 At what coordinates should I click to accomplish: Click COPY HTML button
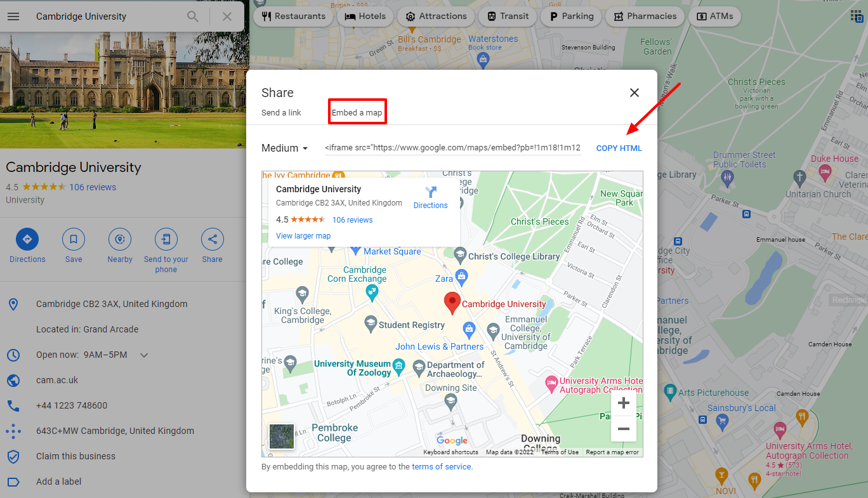tap(619, 148)
